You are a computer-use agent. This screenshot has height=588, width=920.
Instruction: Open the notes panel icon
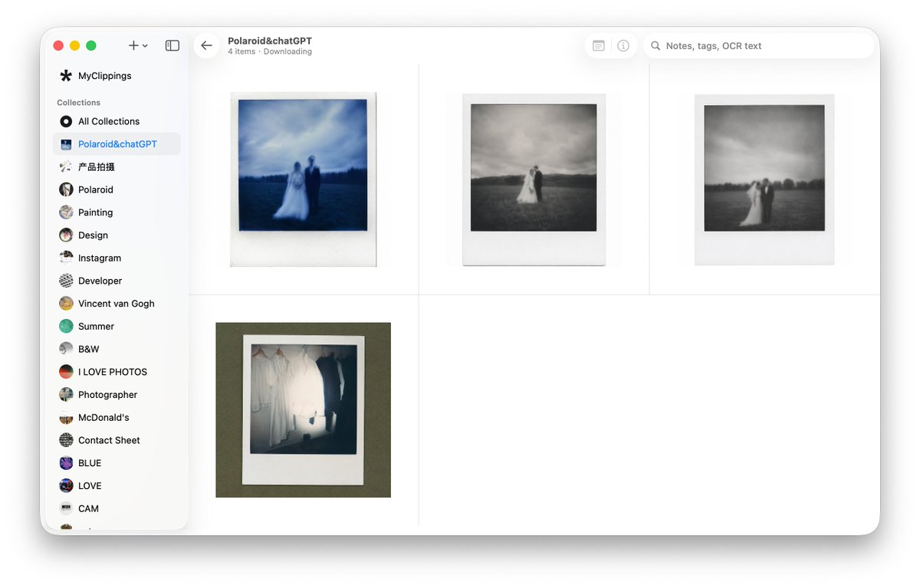click(x=599, y=46)
